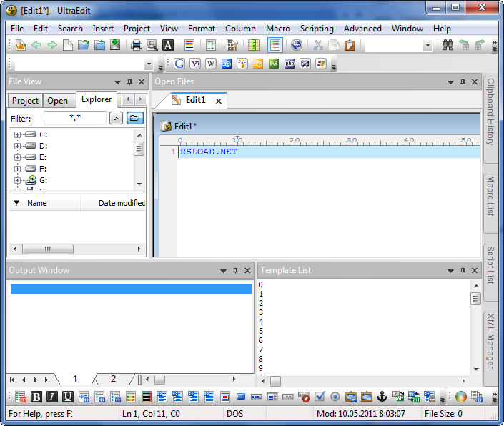Click the Microsoft Windows flag toolbar icon
This screenshot has height=426, width=504.
pos(321,64)
